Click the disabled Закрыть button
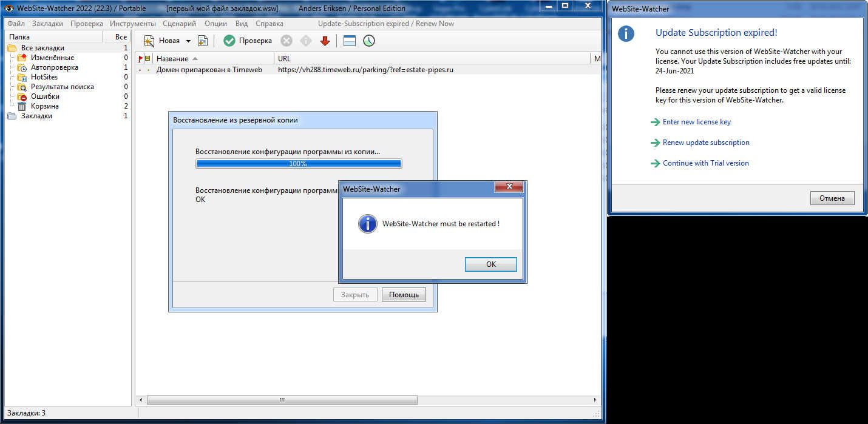The height and width of the screenshot is (424, 868). 355,295
